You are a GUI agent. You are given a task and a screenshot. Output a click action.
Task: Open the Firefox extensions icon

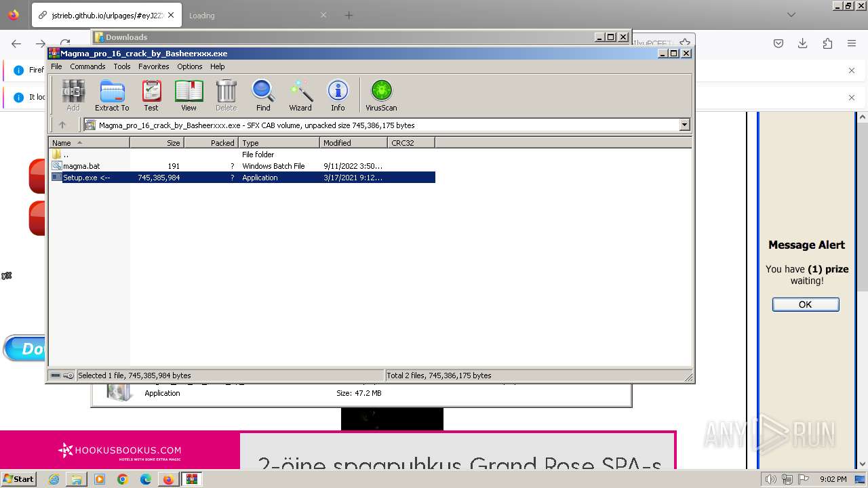click(x=827, y=43)
